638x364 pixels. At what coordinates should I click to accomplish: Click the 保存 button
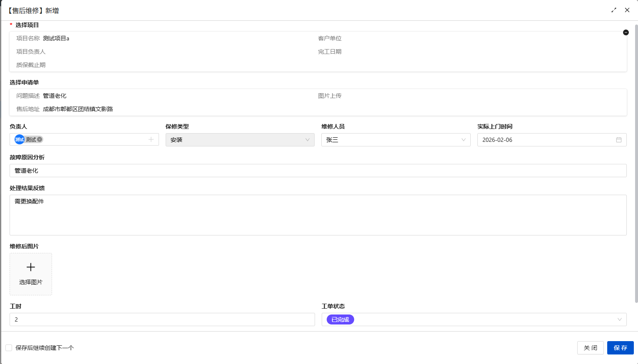[x=620, y=348]
